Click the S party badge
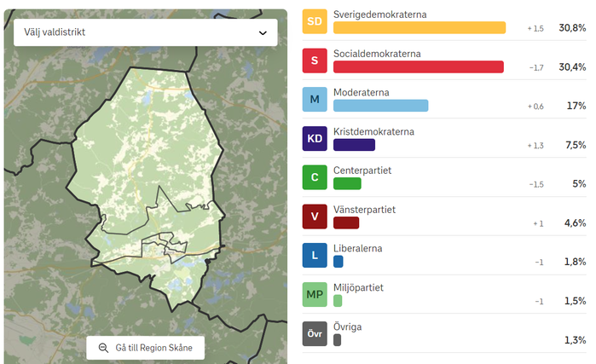This screenshot has height=364, width=596. point(315,61)
